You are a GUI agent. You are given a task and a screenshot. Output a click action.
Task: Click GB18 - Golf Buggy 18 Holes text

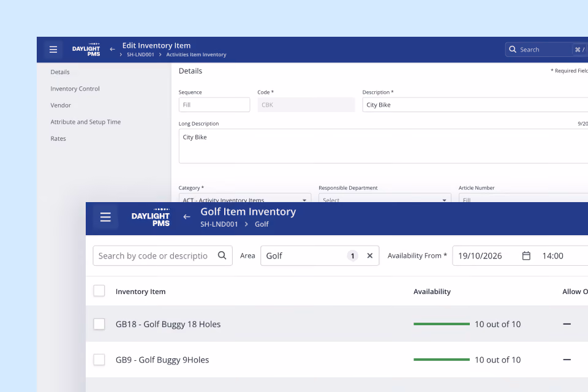168,324
